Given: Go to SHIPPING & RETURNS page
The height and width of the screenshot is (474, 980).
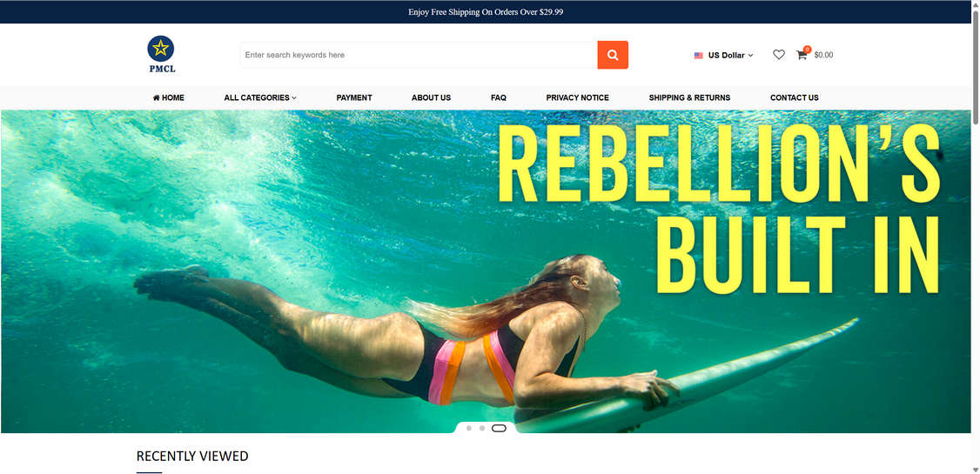Looking at the screenshot, I should tap(689, 98).
